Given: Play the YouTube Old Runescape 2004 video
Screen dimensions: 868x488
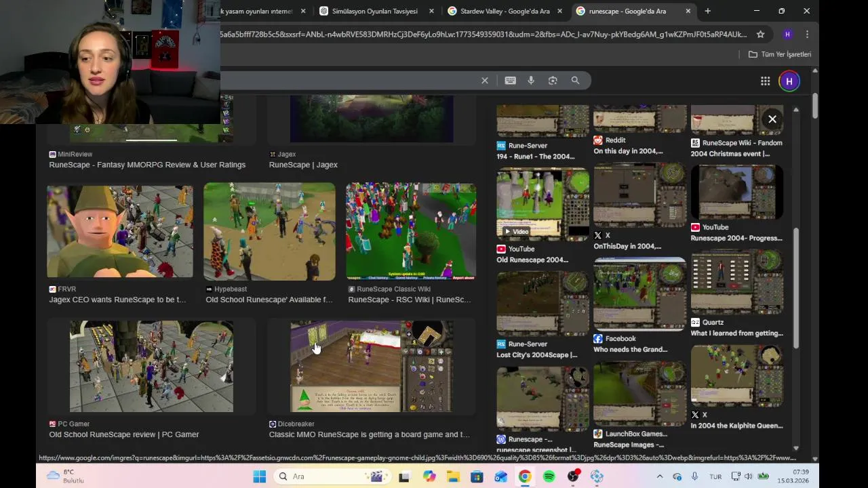Looking at the screenshot, I should point(542,205).
